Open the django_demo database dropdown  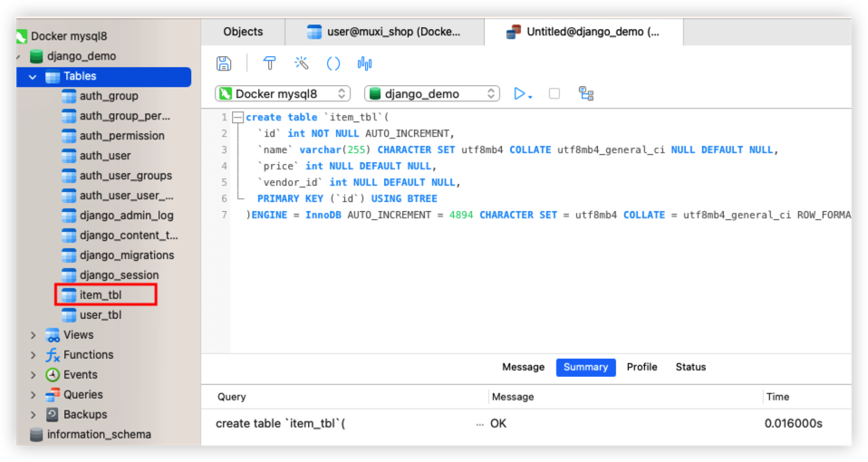[431, 93]
